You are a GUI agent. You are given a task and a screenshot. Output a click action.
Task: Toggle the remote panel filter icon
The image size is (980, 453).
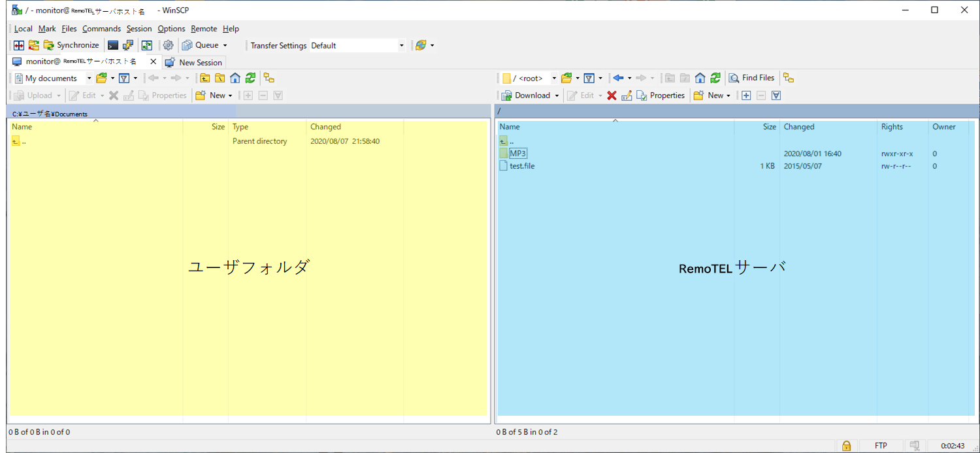pyautogui.click(x=589, y=78)
